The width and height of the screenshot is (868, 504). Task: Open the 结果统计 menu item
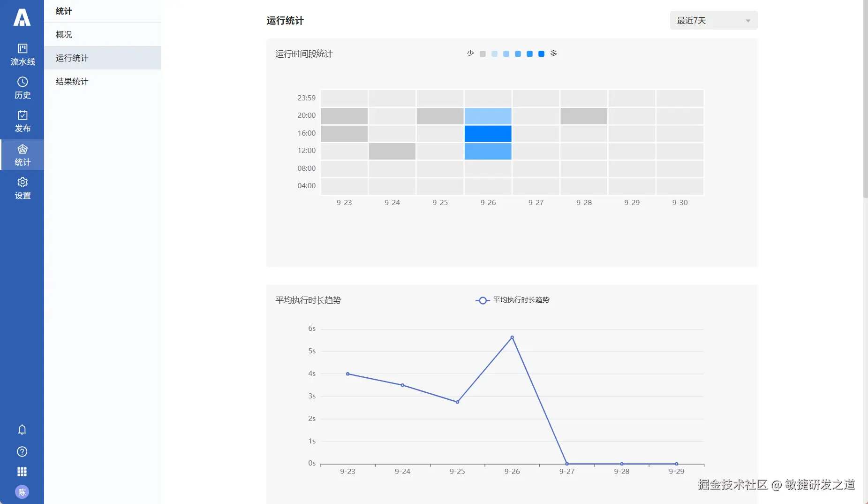click(103, 81)
